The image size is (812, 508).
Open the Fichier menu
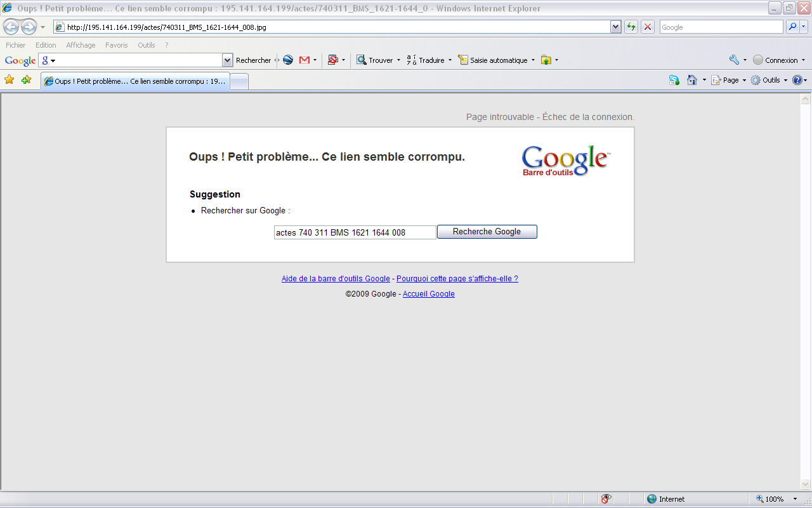click(16, 45)
